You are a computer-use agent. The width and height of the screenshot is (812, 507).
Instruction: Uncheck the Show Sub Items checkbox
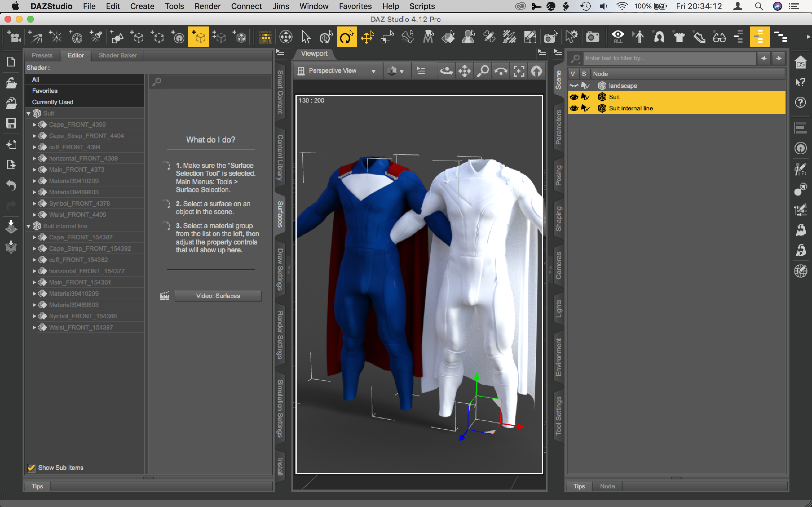pos(31,468)
